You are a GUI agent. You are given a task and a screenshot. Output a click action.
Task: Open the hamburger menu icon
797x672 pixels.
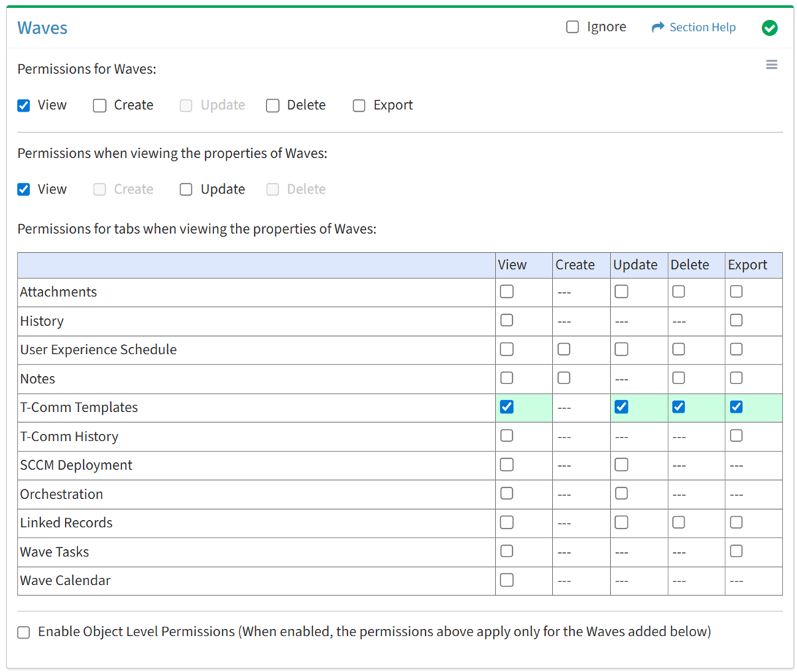pos(771,65)
